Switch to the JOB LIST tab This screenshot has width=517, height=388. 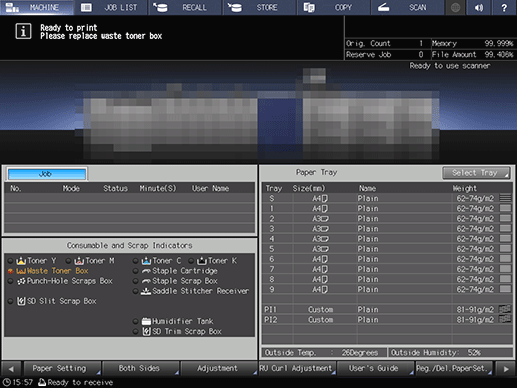coord(111,7)
